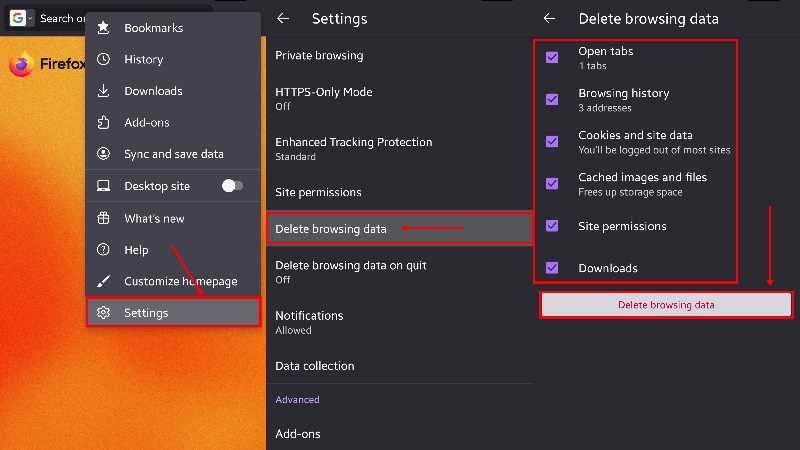The height and width of the screenshot is (450, 800).
Task: Go back from Delete browsing data screen
Action: (x=549, y=18)
